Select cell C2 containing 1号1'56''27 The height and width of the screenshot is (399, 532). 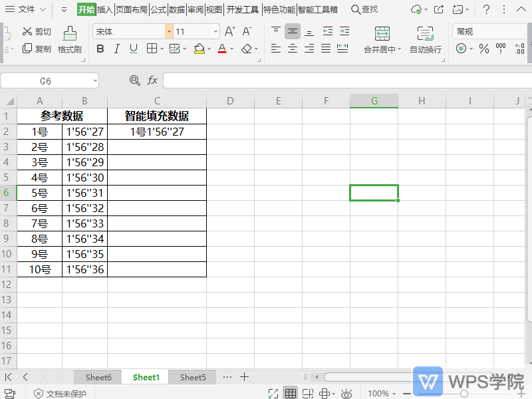[157, 132]
